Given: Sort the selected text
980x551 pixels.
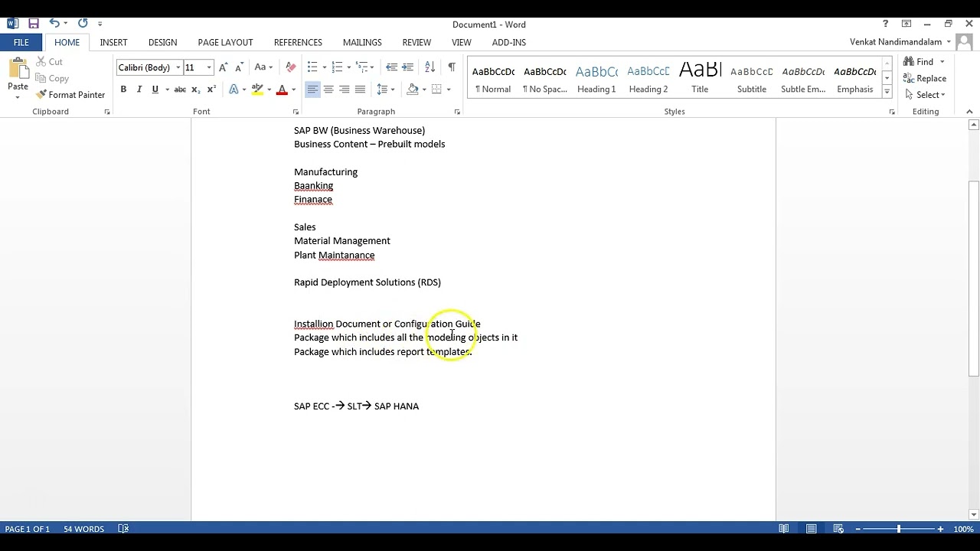Looking at the screenshot, I should pos(430,67).
